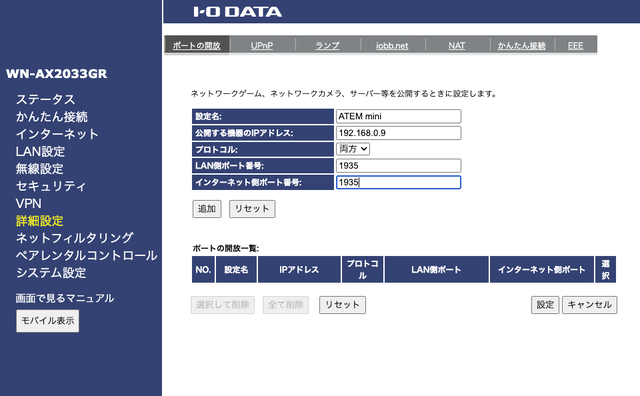640x396 pixels.
Task: Click リセット button below the port list
Action: [342, 305]
